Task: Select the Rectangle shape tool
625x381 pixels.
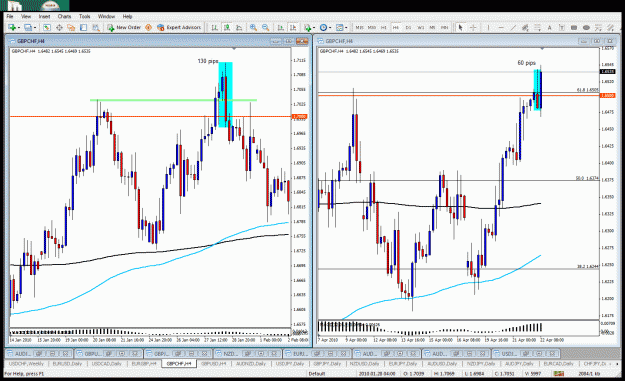Action: tap(574, 27)
